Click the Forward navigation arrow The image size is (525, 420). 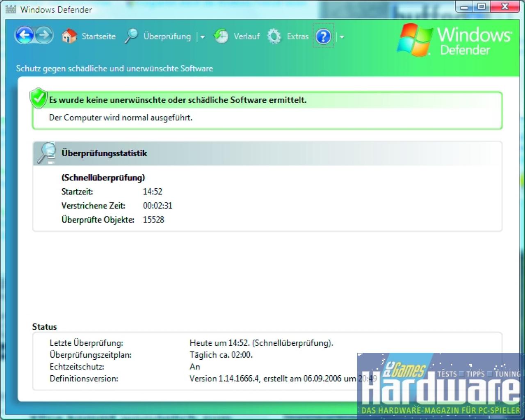pos(44,35)
